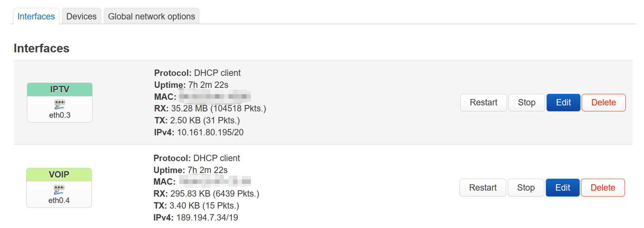Viewport: 644px width, 228px height.
Task: Click the green IPTV interface name badge
Action: click(x=60, y=89)
